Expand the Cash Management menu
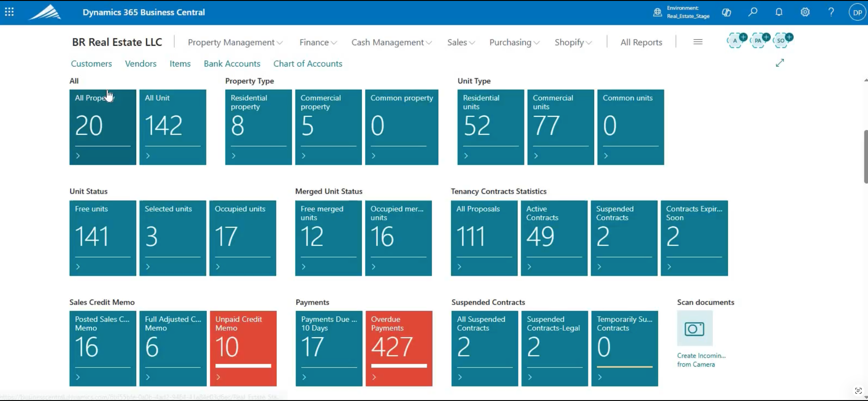Viewport: 868px width, 401px height. pos(392,42)
